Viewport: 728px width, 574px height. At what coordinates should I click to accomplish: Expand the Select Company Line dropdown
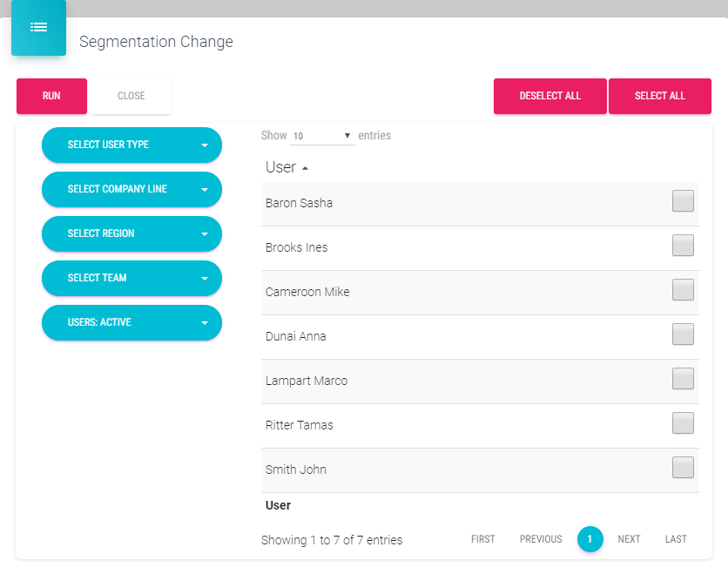click(x=131, y=189)
